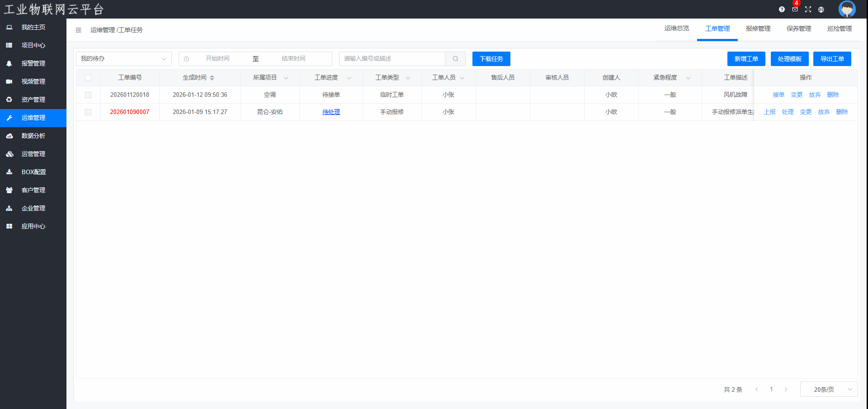
Task: Open 报警管理 in the sidebar
Action: point(33,64)
